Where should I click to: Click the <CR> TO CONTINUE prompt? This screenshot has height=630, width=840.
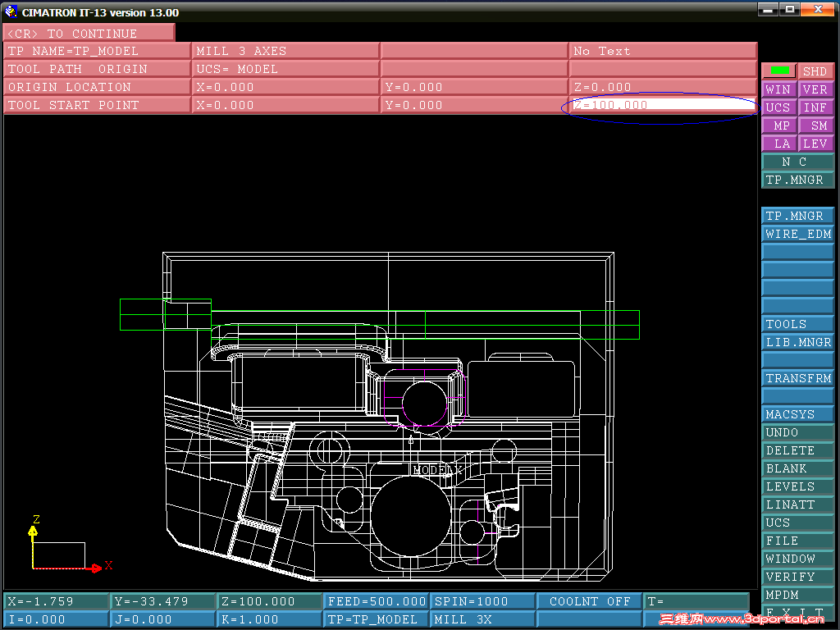click(x=89, y=33)
